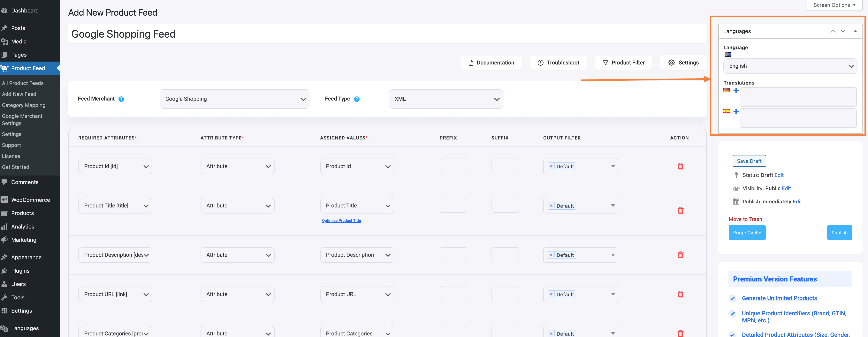
Task: Click Save Draft
Action: click(749, 161)
